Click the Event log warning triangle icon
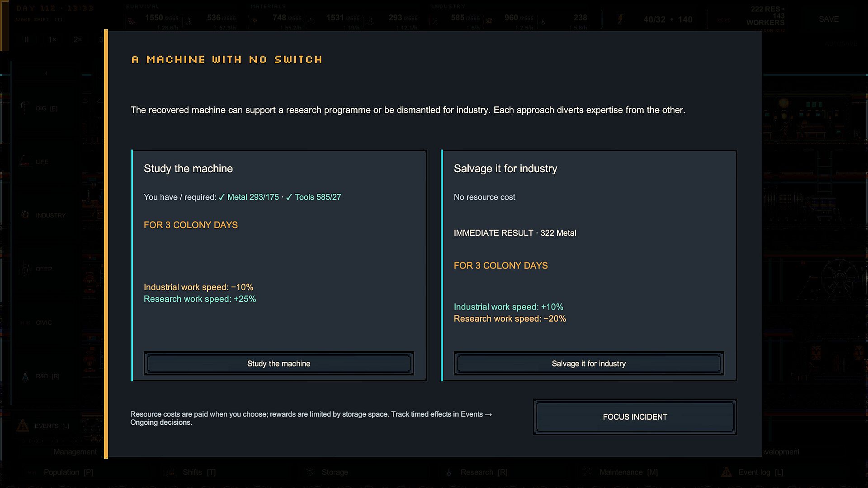 726,472
